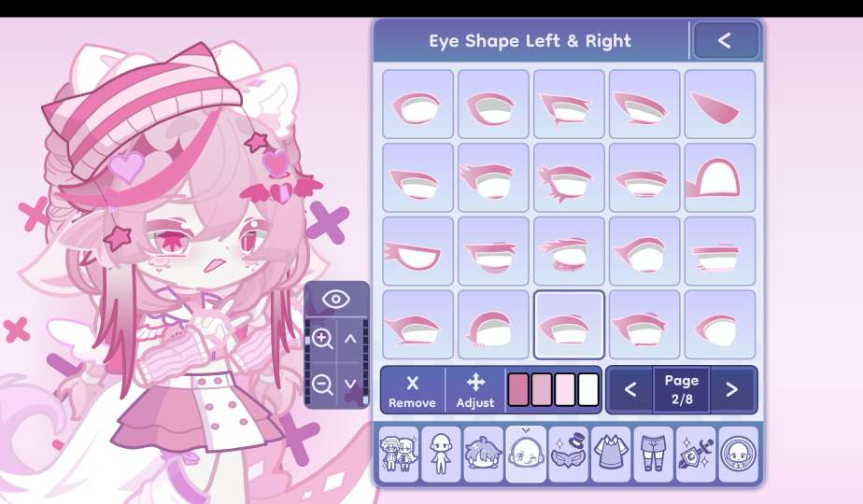Move character view up with arrow
This screenshot has width=863, height=504.
click(350, 339)
